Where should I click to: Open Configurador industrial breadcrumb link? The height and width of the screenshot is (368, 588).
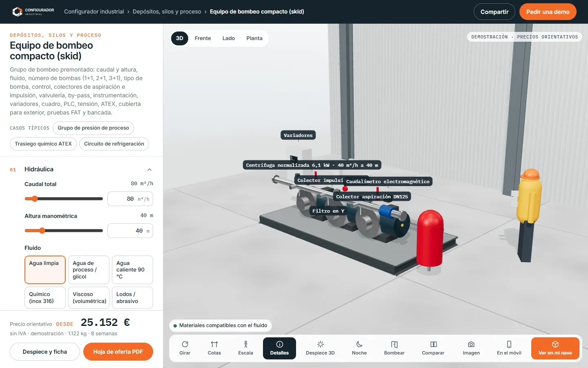pyautogui.click(x=94, y=11)
